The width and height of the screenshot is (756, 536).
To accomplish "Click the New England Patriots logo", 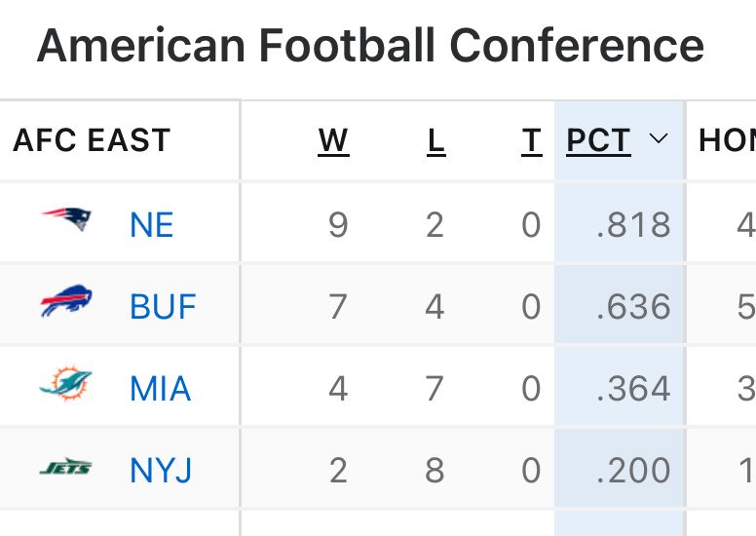I will [67, 220].
